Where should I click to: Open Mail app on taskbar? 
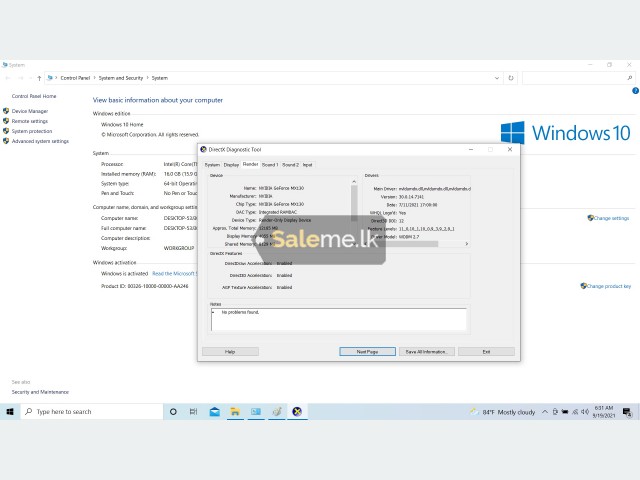(215, 412)
